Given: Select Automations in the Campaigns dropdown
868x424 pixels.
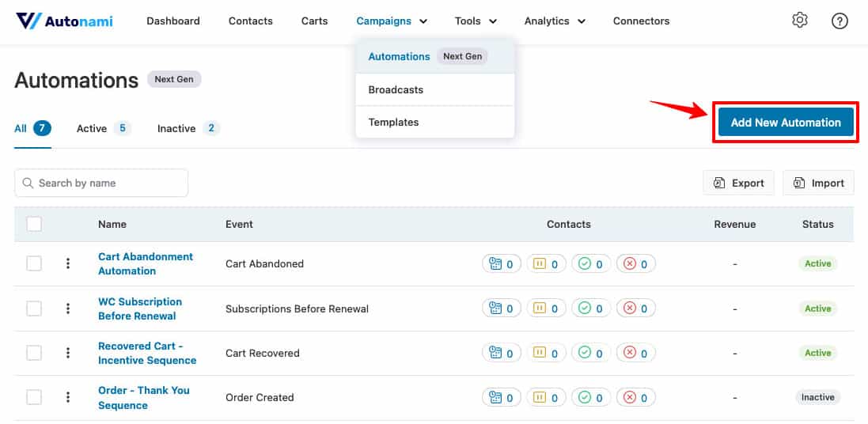Looking at the screenshot, I should (x=435, y=56).
